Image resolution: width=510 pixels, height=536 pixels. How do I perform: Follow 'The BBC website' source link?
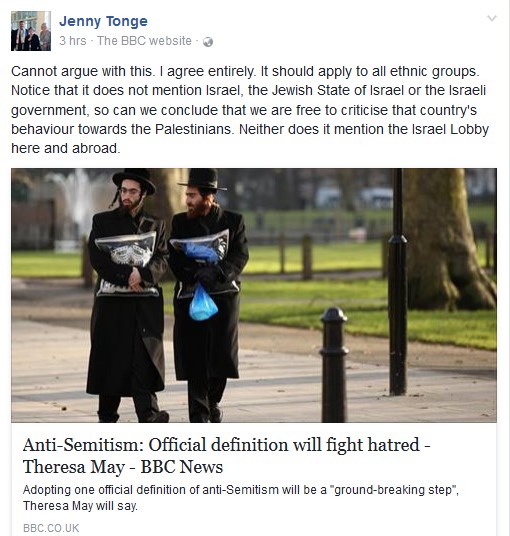(x=144, y=41)
